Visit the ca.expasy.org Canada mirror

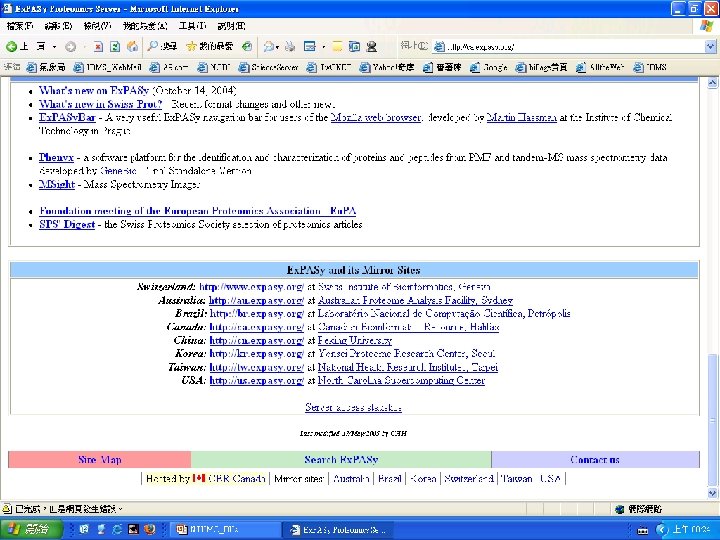(x=256, y=327)
